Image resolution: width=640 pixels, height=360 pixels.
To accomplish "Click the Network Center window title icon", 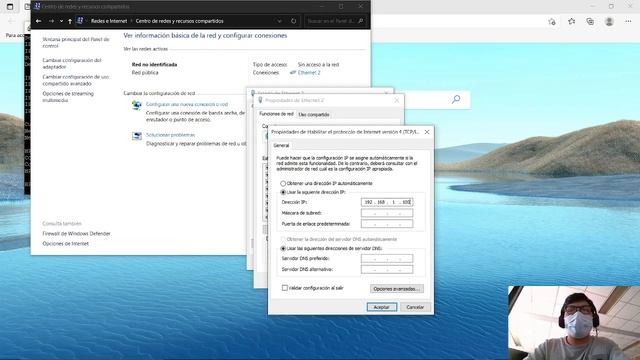I will click(x=37, y=6).
